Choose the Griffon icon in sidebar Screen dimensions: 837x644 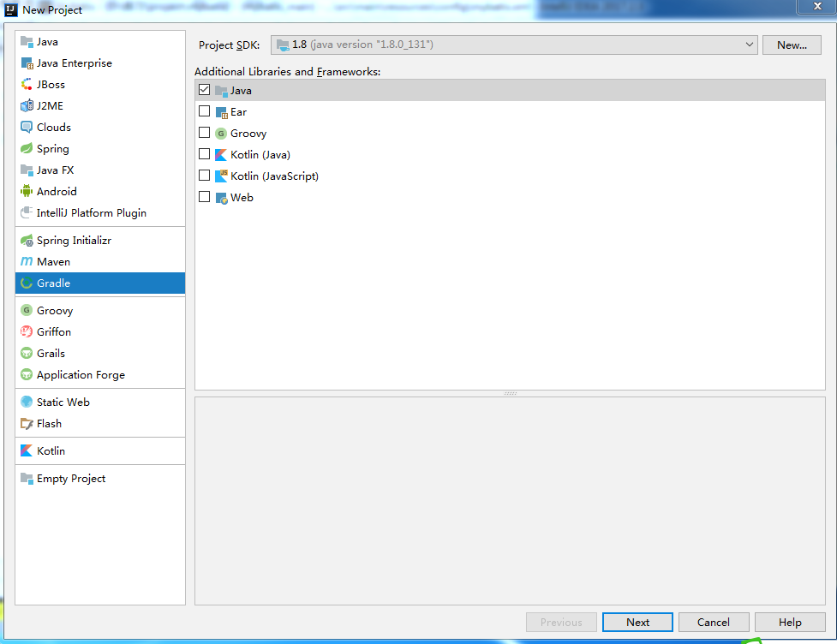(x=27, y=331)
